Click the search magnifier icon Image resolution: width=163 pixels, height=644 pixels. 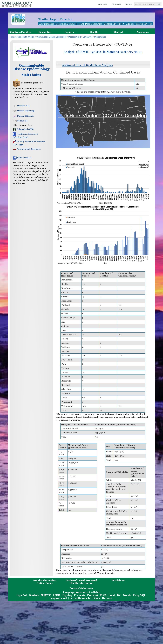pyautogui.click(x=159, y=4)
